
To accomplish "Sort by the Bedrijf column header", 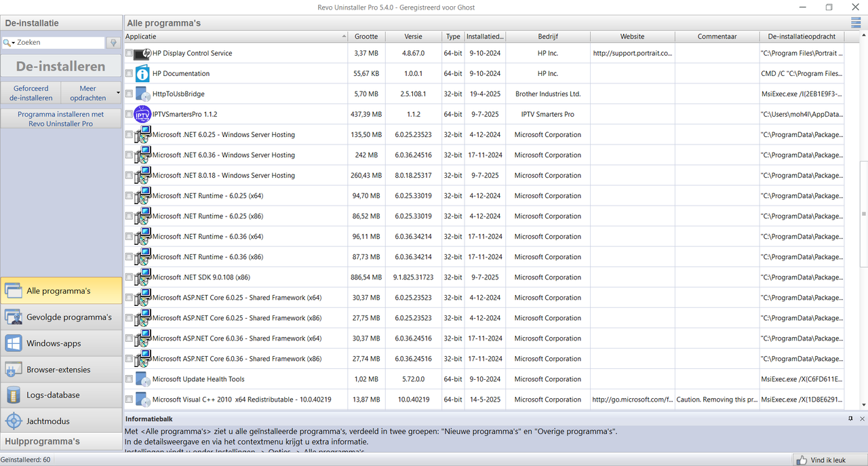I will point(548,37).
